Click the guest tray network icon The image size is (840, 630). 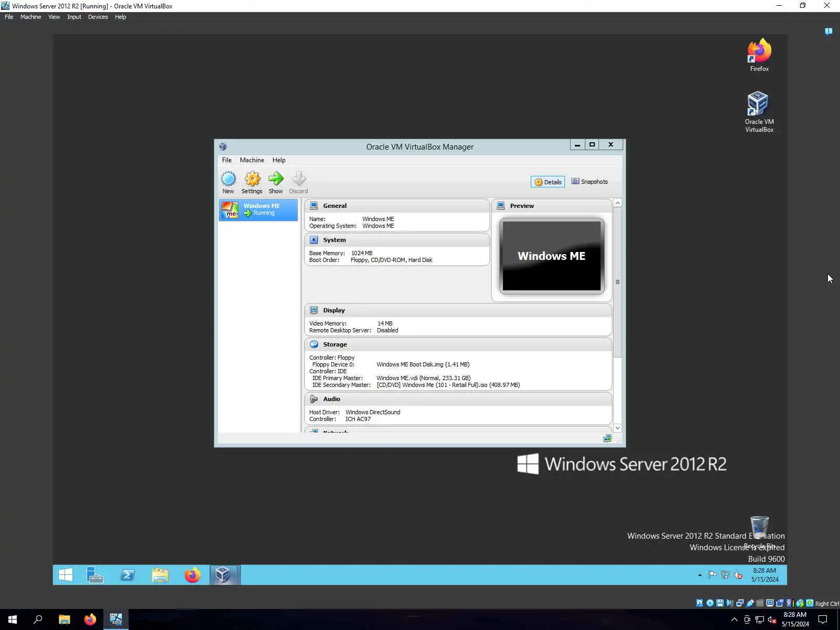(x=726, y=575)
